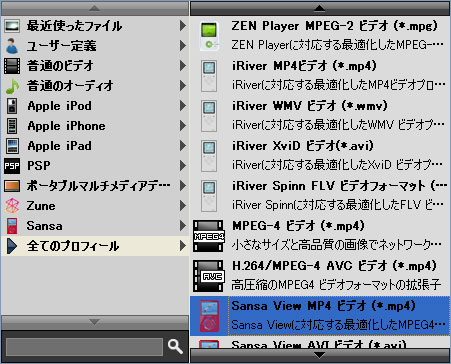This screenshot has height=364, width=451.
Task: Click the AVC film strip icon
Action: tap(209, 276)
